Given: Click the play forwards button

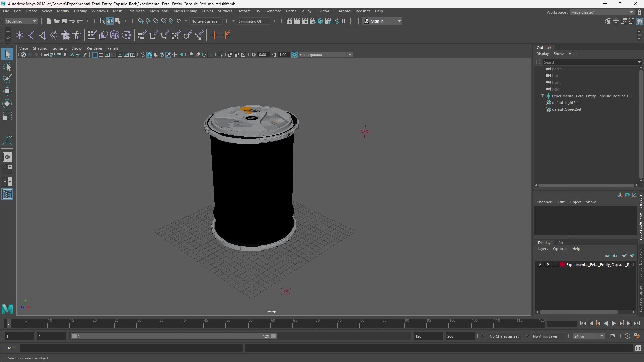Looking at the screenshot, I should coord(613,324).
